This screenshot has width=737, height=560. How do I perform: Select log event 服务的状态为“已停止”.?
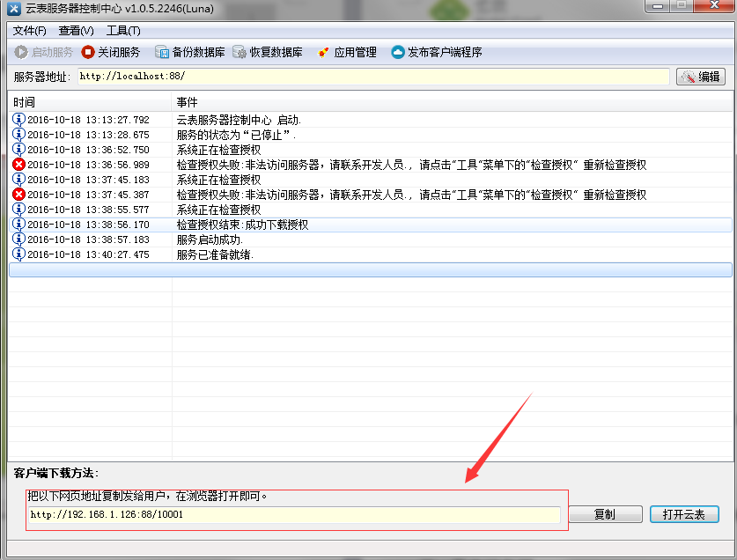[x=236, y=135]
